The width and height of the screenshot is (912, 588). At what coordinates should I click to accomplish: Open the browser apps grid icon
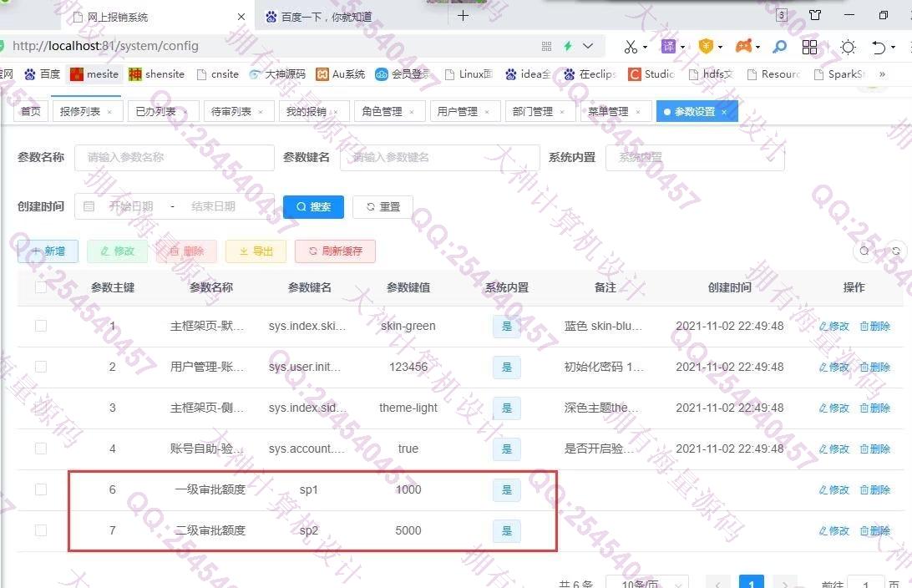pos(809,47)
